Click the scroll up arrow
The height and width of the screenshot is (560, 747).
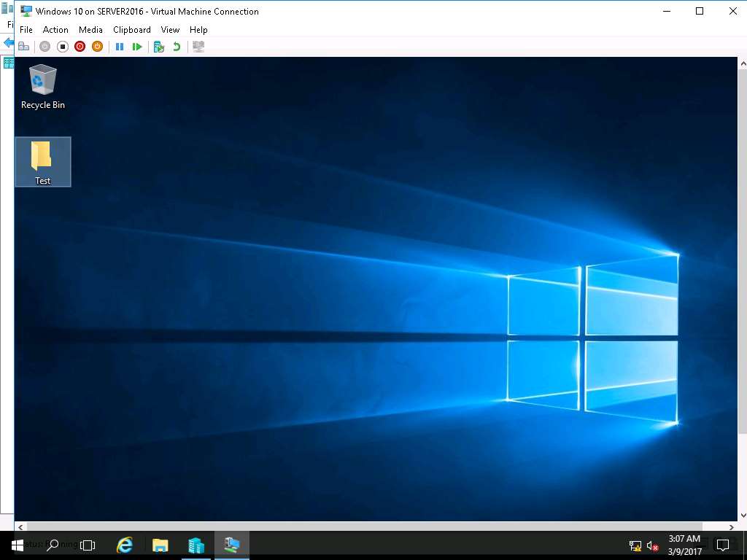742,63
